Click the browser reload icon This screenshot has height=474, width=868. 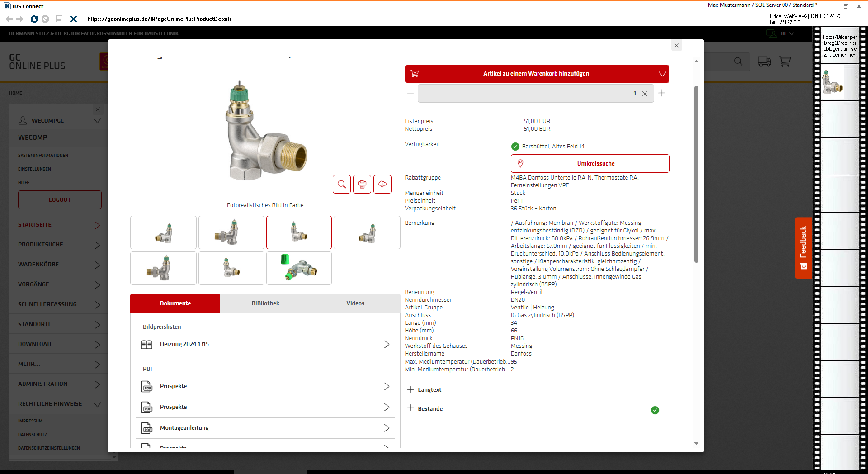[x=34, y=19]
